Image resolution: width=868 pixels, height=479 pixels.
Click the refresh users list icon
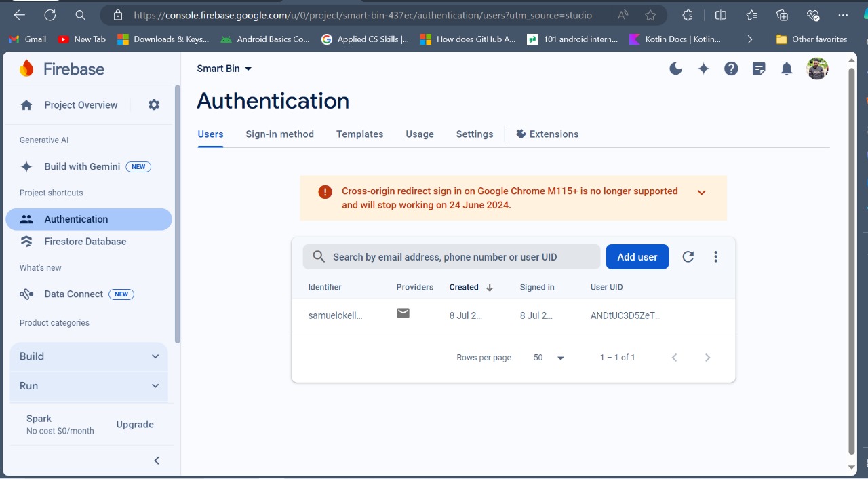(x=688, y=256)
